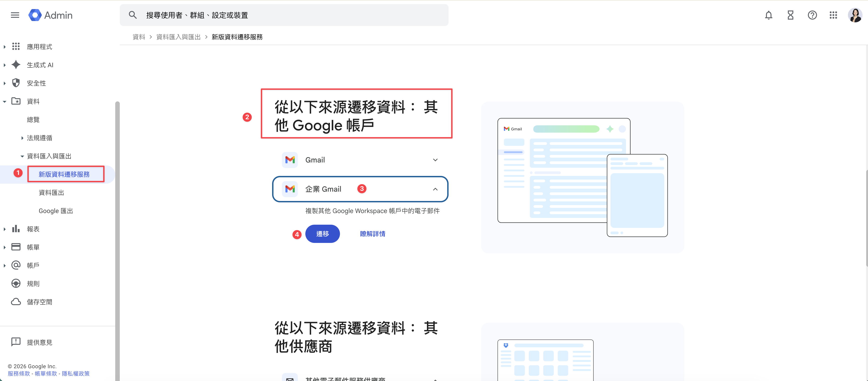Click the 複製其他 Google Workspace 帳戶中的電子郵件 description
Image resolution: width=868 pixels, height=381 pixels.
(x=372, y=211)
